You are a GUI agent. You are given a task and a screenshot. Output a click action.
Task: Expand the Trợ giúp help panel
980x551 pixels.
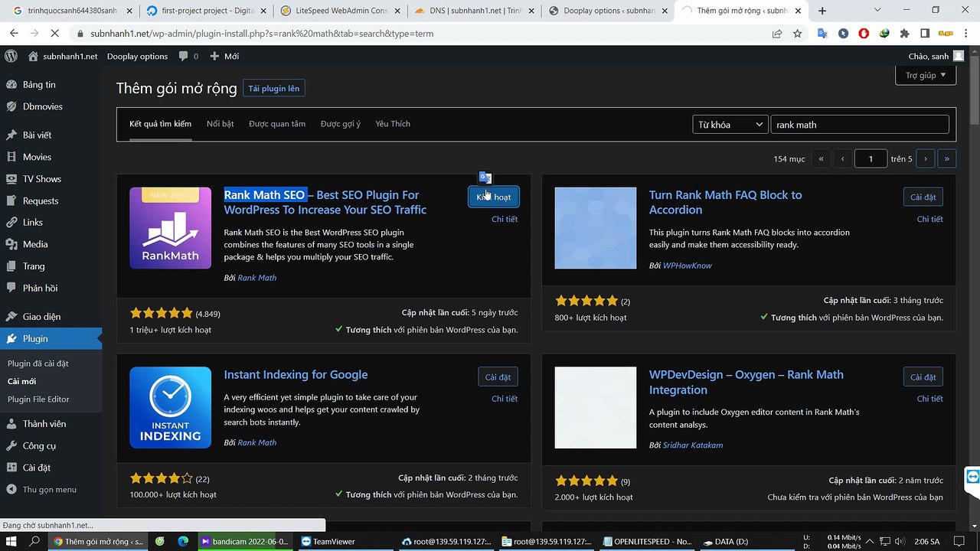[926, 75]
